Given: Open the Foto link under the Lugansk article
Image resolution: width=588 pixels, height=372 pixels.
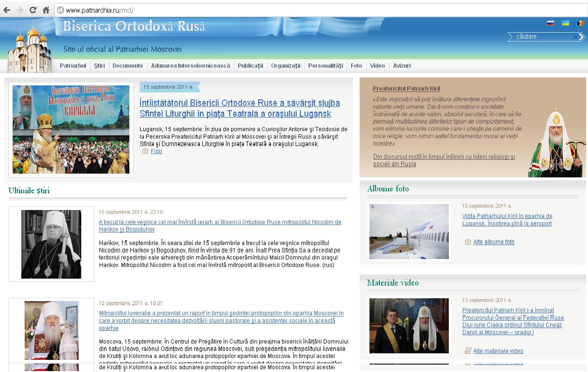Looking at the screenshot, I should pos(156,151).
